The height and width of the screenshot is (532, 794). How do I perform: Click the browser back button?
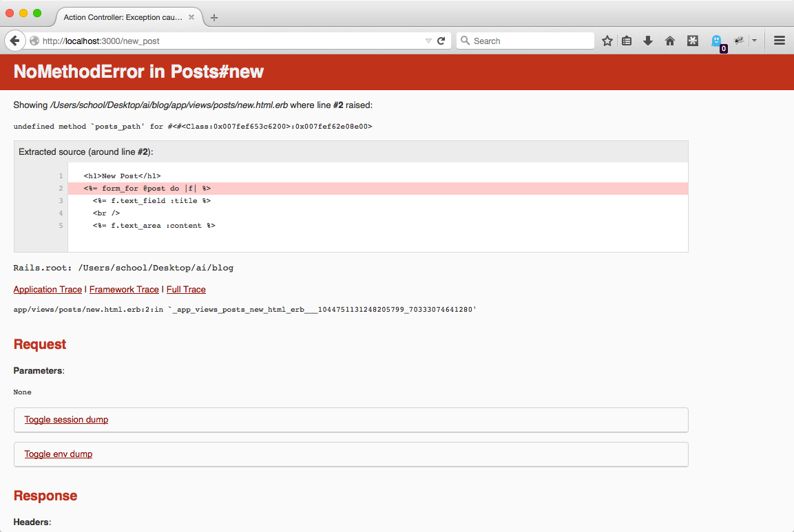pyautogui.click(x=14, y=41)
